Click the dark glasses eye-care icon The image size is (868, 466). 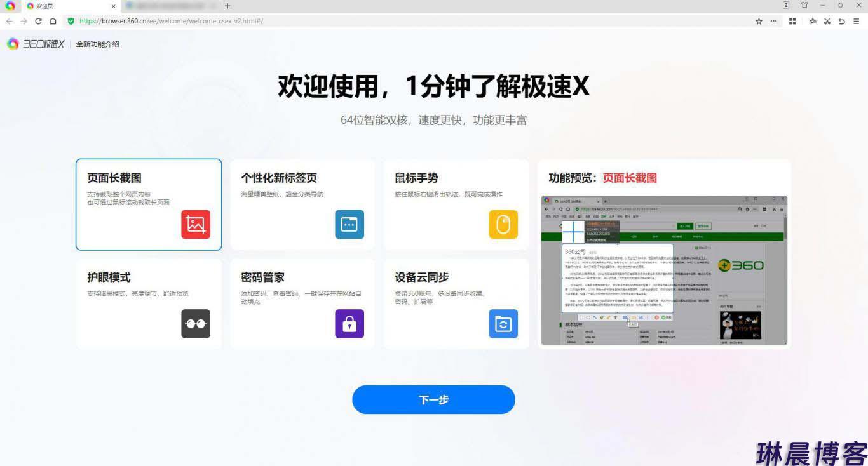coord(196,324)
